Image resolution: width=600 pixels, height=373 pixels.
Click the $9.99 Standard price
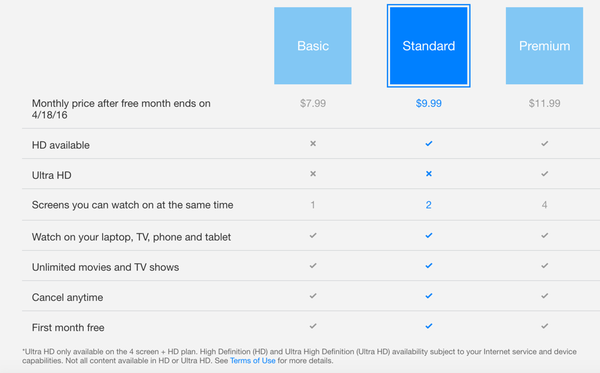point(429,103)
